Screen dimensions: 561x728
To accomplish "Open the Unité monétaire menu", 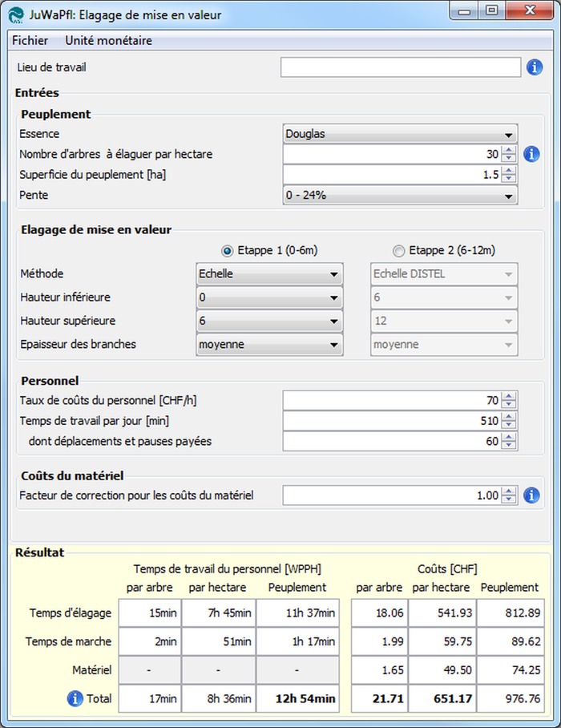I will pyautogui.click(x=108, y=40).
